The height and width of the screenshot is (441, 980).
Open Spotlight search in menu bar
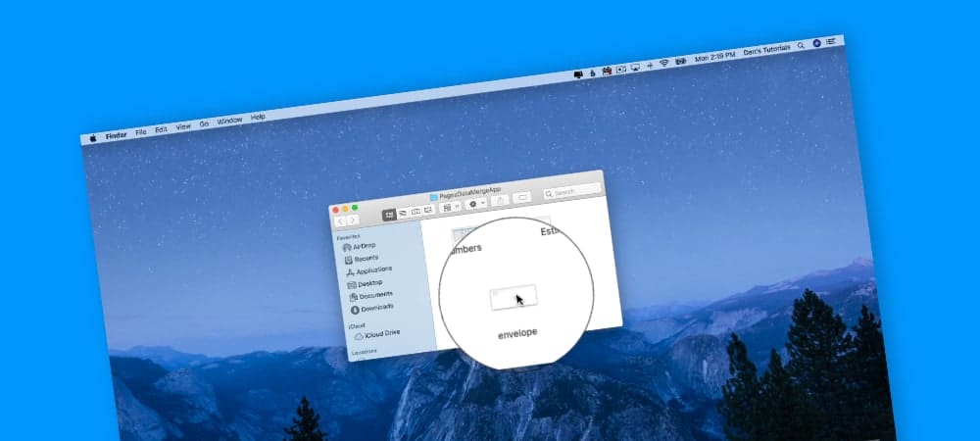(801, 45)
